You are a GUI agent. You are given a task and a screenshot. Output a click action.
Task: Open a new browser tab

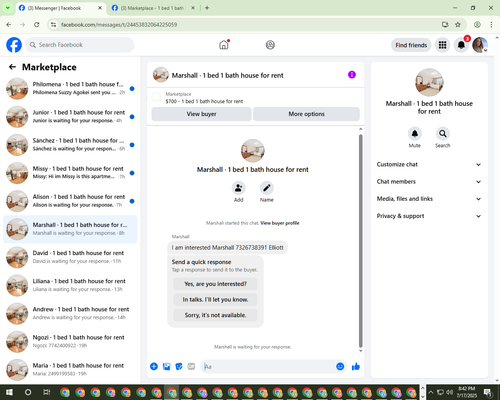click(x=207, y=8)
